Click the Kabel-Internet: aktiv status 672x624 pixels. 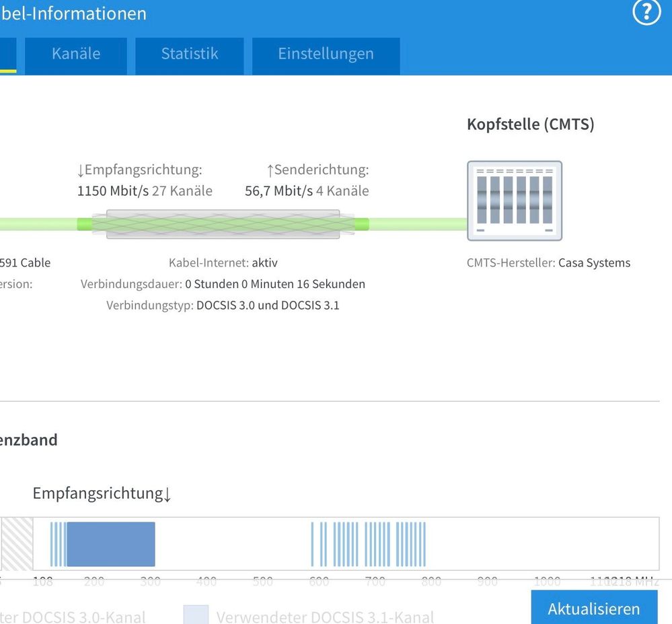coord(223,263)
